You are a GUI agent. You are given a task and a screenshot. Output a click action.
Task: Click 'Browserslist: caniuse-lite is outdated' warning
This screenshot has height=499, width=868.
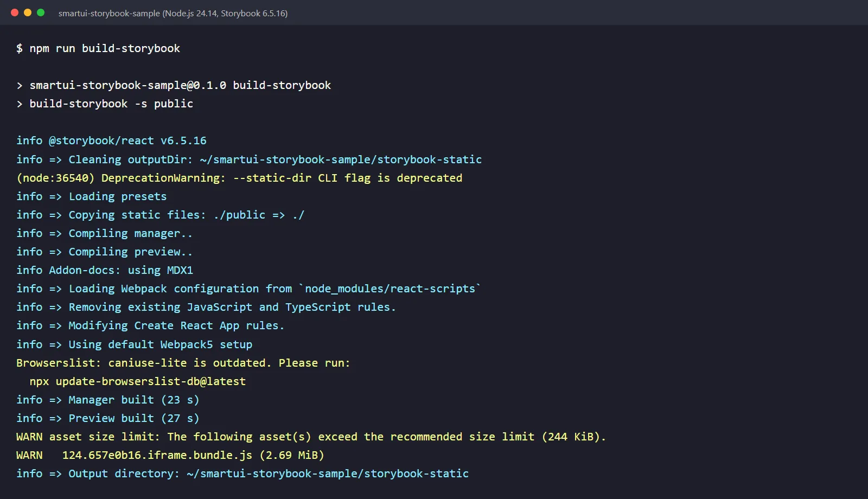point(183,363)
